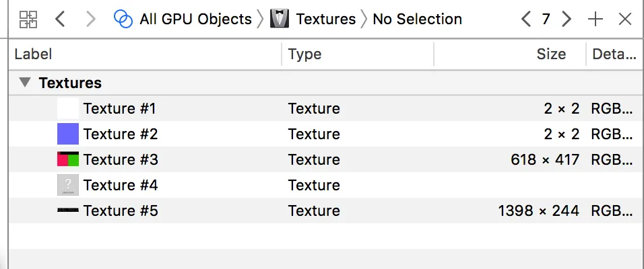644x269 pixels.
Task: Go to next counterpart with right arrow
Action: (567, 19)
